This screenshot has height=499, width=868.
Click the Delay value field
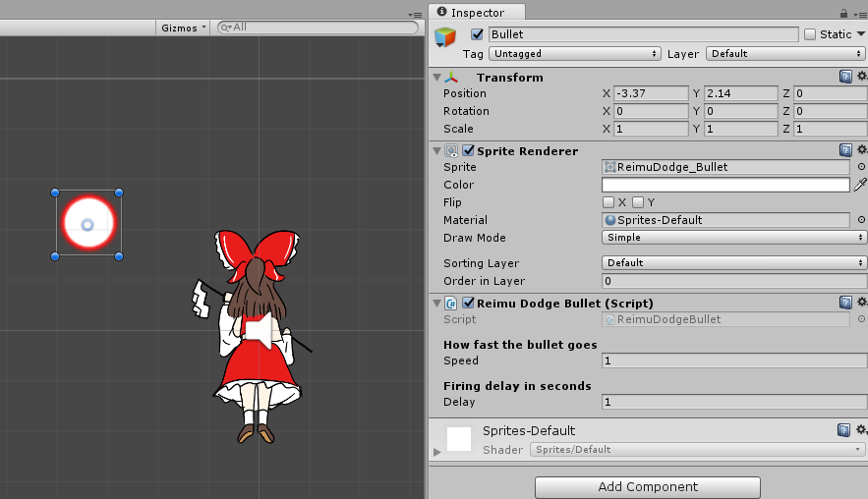pyautogui.click(x=734, y=402)
